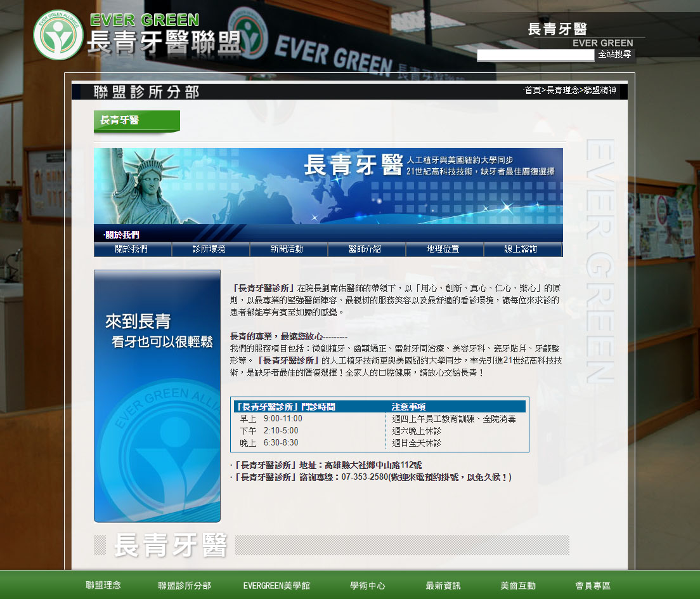The width and height of the screenshot is (700, 599).
Task: Open 最新資訊 in bottom menu
Action: coord(443,586)
